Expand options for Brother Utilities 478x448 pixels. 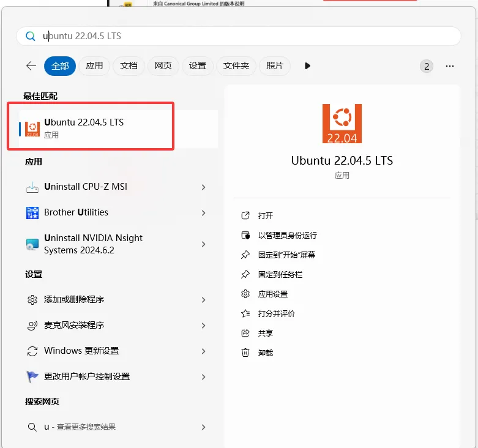tap(203, 213)
